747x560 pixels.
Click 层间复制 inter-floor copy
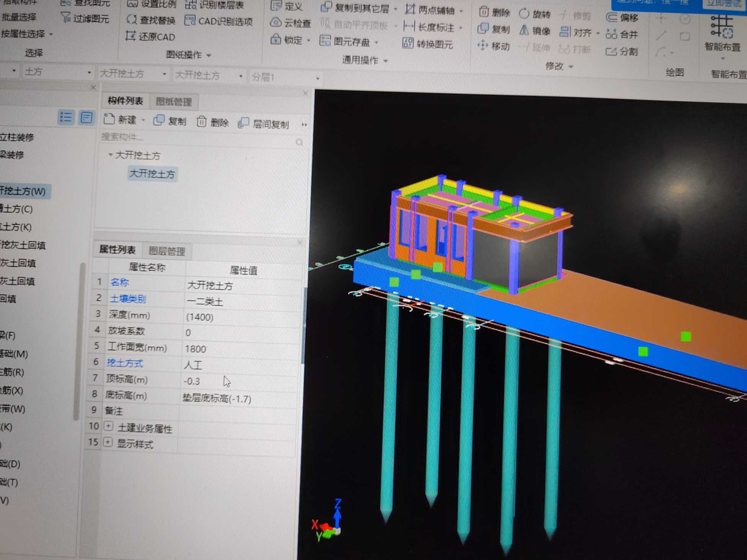263,124
